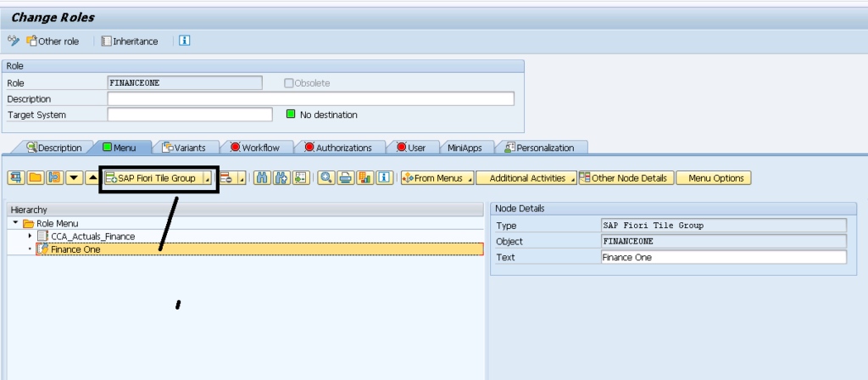Click the green No destination status indicator
Screen dimensions: 868x380
point(289,115)
